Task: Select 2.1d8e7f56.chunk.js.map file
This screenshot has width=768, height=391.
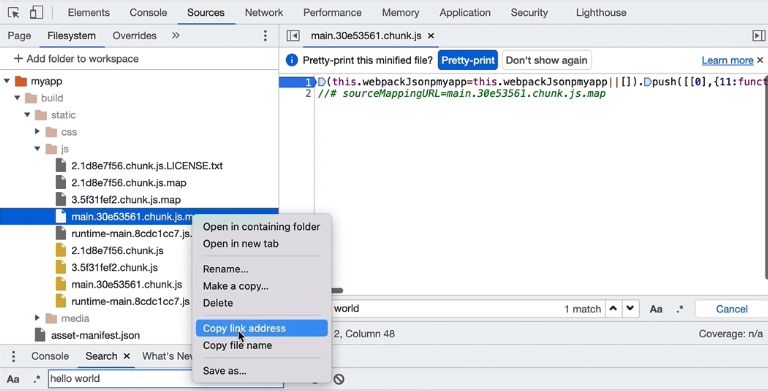Action: (129, 183)
